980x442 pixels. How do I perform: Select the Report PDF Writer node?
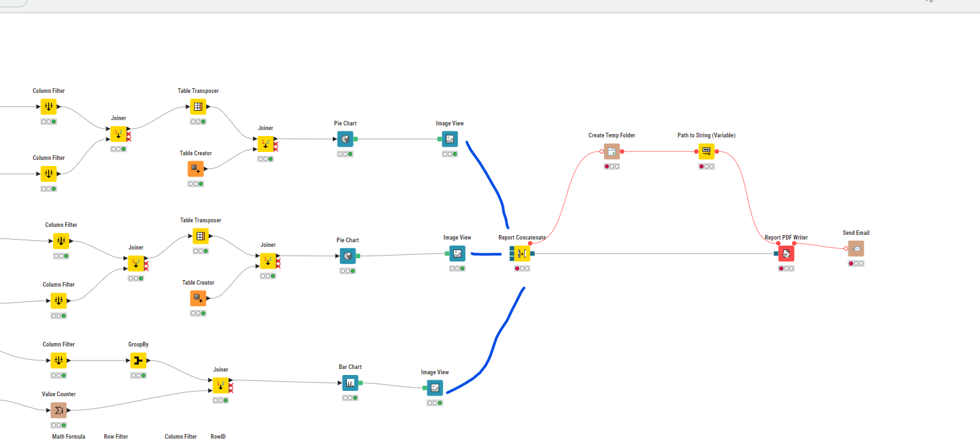(786, 253)
